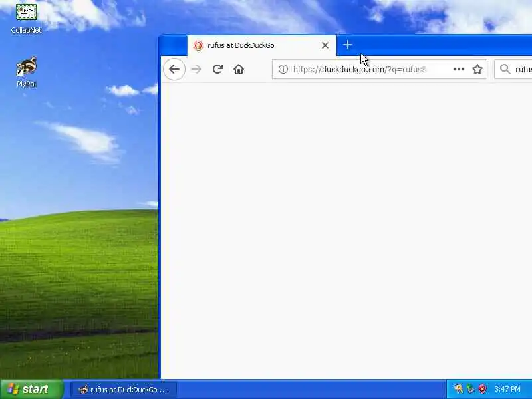This screenshot has height=399, width=532.
Task: Open the page actions three-dot menu
Action: (x=458, y=69)
